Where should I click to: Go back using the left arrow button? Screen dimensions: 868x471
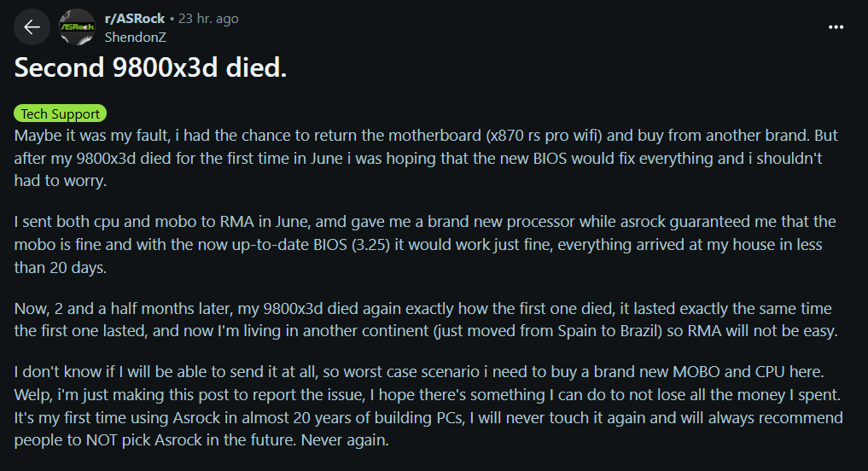[32, 27]
